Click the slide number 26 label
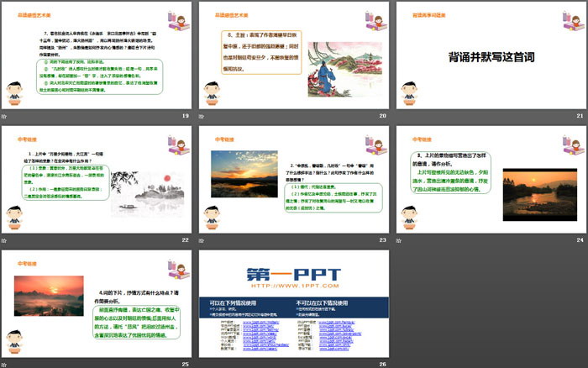The height and width of the screenshot is (368, 588). point(382,364)
